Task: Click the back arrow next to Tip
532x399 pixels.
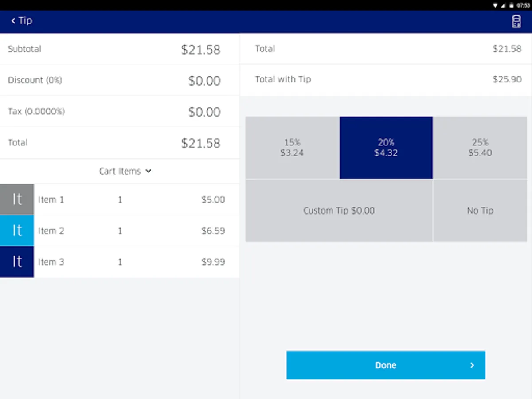Action: coord(13,21)
